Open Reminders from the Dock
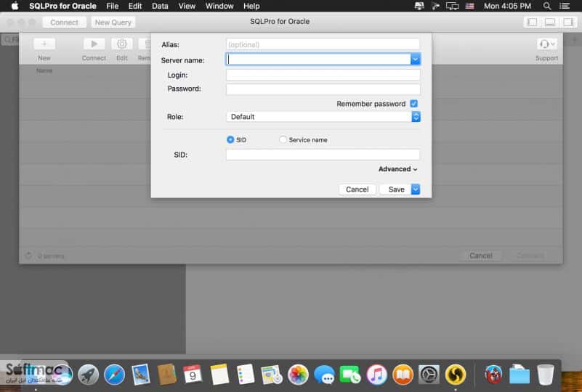 pyautogui.click(x=246, y=375)
